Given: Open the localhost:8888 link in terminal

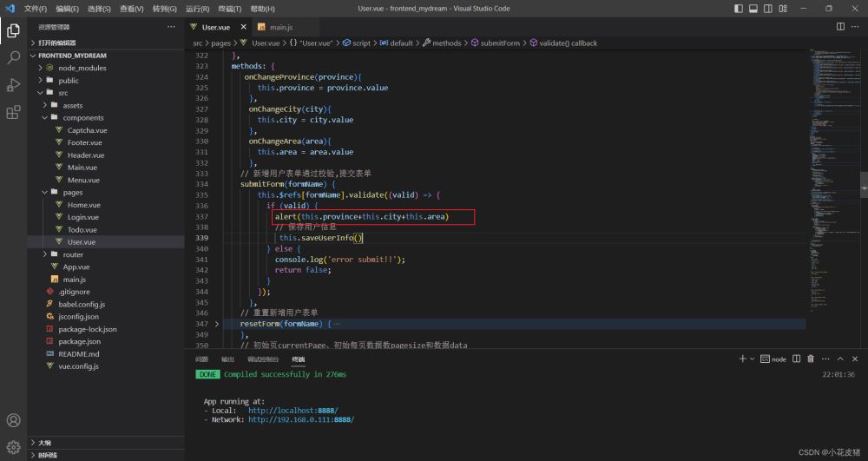Looking at the screenshot, I should click(x=293, y=411).
